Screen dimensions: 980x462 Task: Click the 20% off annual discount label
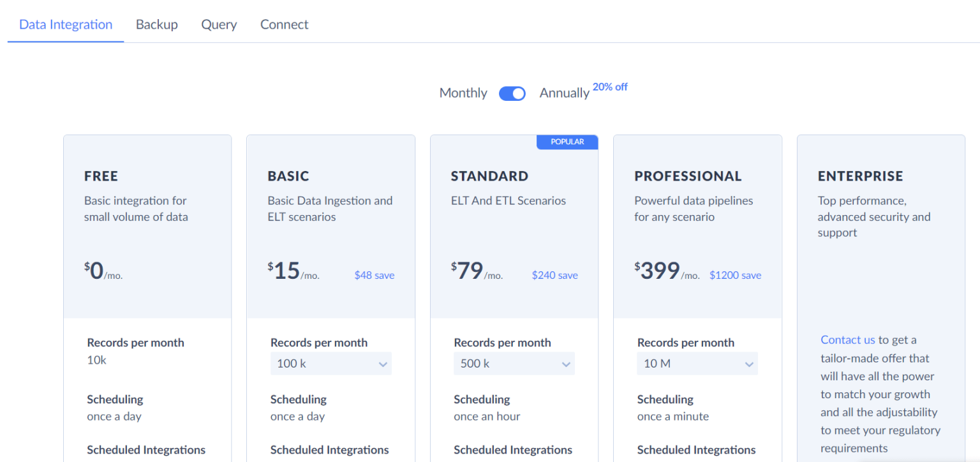[609, 87]
